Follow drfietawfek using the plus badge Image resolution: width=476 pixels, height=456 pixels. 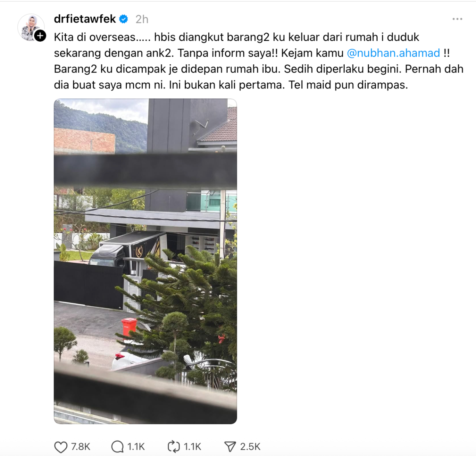click(x=40, y=36)
